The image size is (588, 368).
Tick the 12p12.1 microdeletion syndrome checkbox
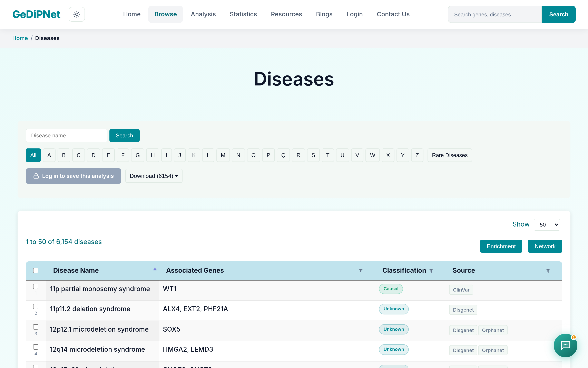coord(36,327)
